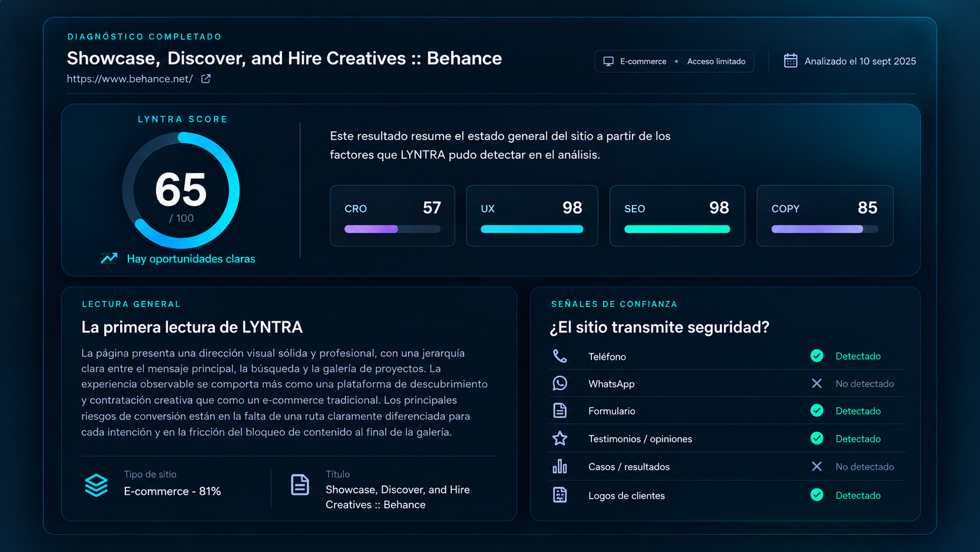
Task: Click the circular Lyntra Score gauge showing 65
Action: pos(181,191)
